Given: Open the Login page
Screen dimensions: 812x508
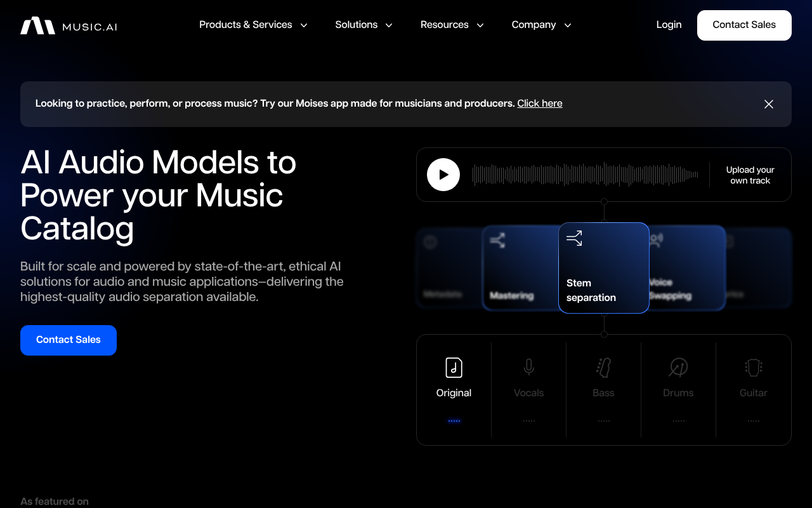Looking at the screenshot, I should 669,25.
